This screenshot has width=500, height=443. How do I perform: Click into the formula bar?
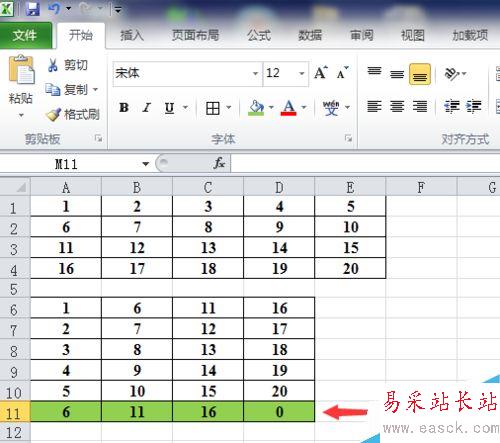pyautogui.click(x=365, y=164)
